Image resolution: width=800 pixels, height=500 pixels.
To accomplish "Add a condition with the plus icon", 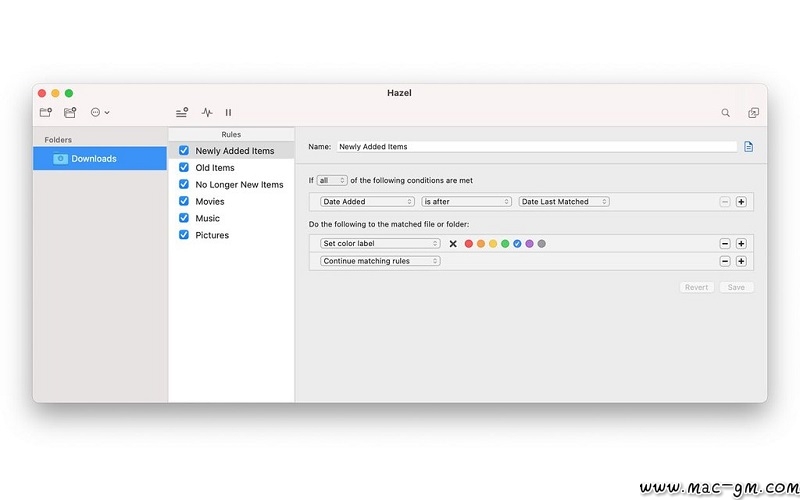I will pos(741,202).
